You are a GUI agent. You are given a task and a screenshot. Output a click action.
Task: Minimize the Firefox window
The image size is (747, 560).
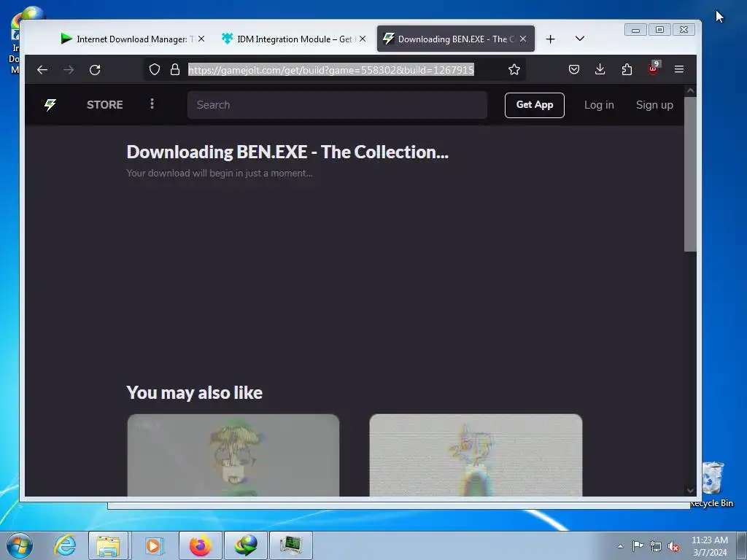click(x=635, y=30)
